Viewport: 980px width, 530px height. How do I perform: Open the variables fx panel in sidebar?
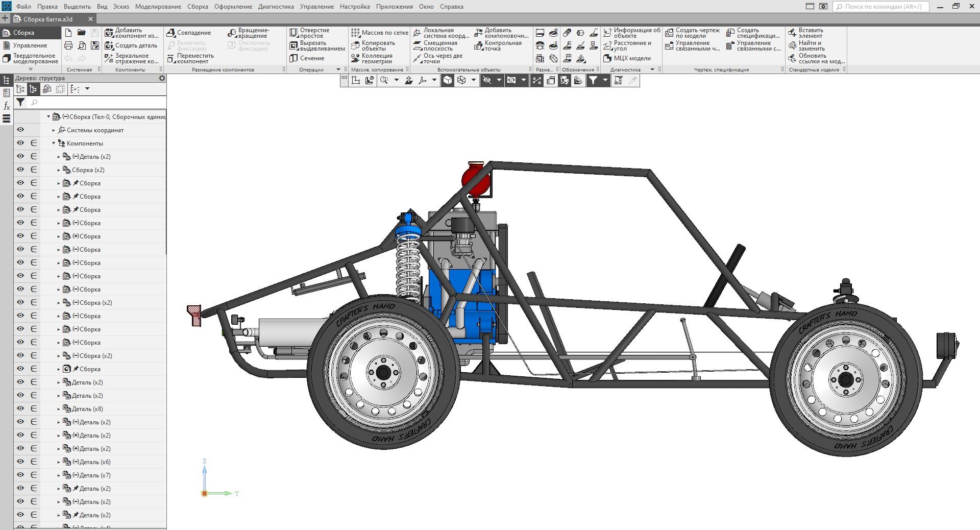click(x=7, y=106)
